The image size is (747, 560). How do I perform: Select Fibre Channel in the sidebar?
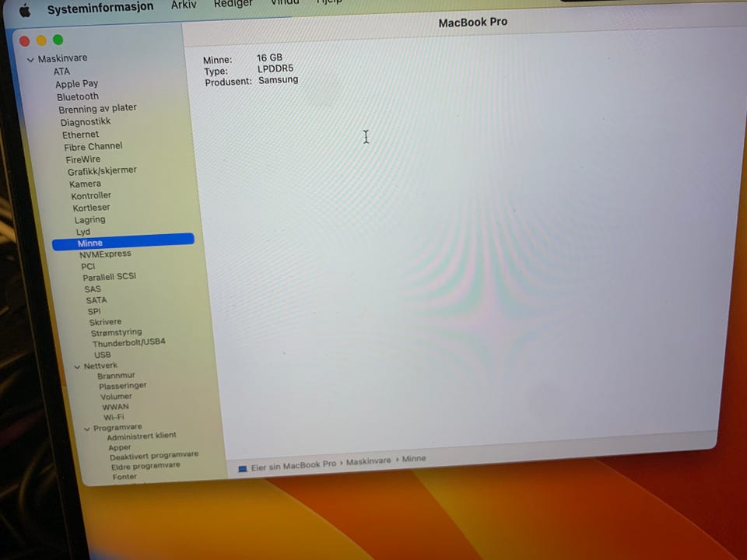[93, 147]
